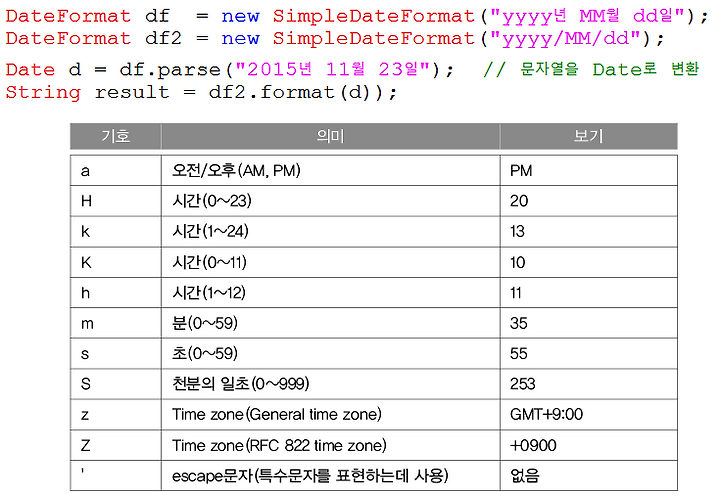
Task: Click the '시간(1~12)' cell
Action: [x=331, y=293]
